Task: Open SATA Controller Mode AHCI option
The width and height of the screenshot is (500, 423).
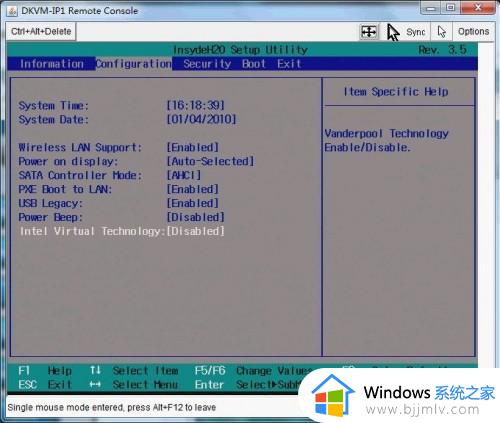Action: [184, 175]
